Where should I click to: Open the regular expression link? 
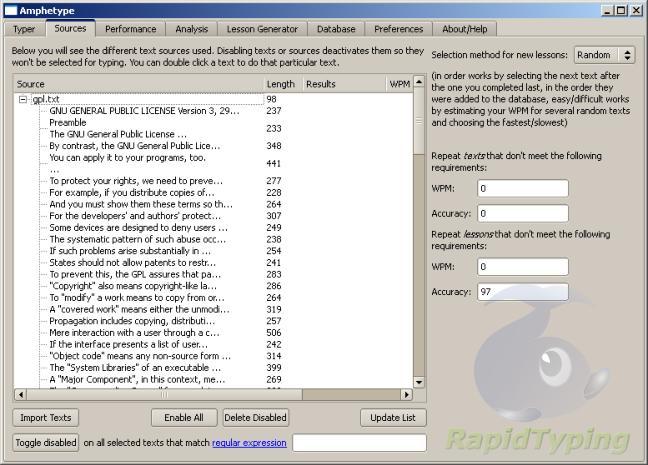coord(249,443)
